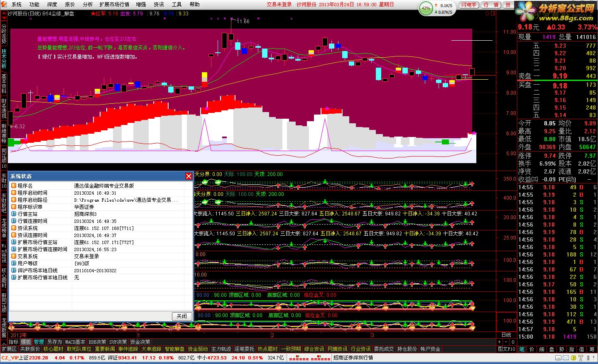Open 事件追踪 in bottom toolbar
This screenshot has height=364, width=598.
pyautogui.click(x=128, y=349)
